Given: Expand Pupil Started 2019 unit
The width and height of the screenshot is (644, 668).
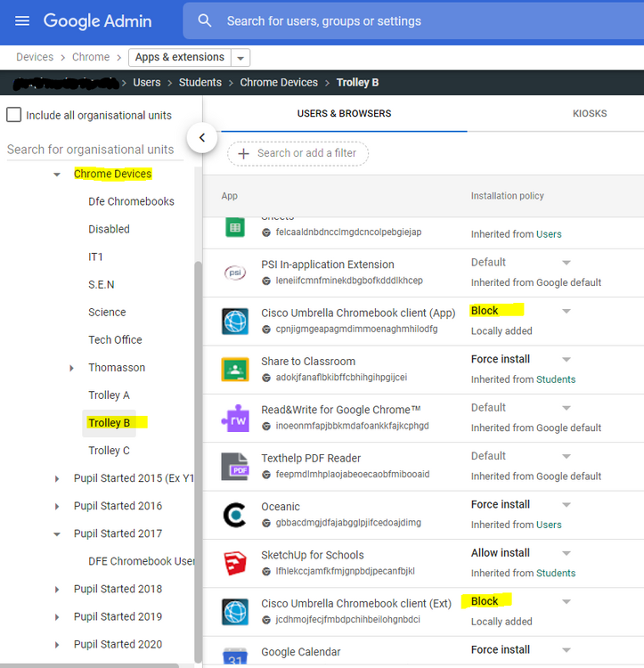Looking at the screenshot, I should (57, 617).
